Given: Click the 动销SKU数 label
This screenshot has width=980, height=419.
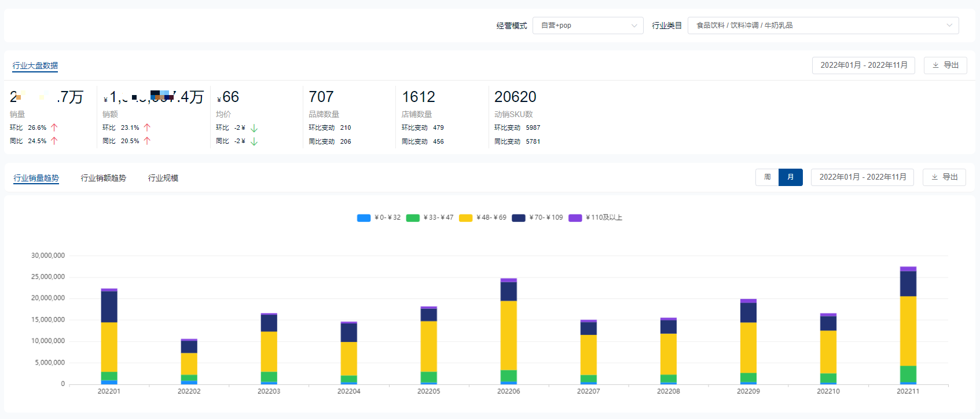Looking at the screenshot, I should click(513, 114).
